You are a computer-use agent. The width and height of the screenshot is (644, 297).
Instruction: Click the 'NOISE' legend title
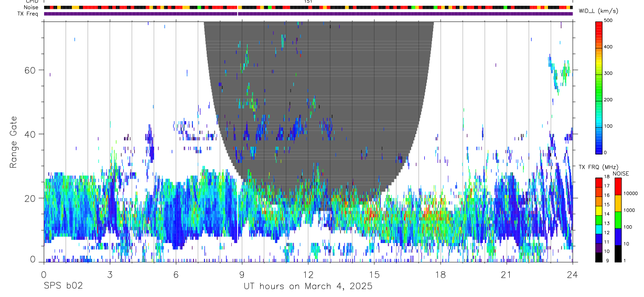tap(620, 173)
